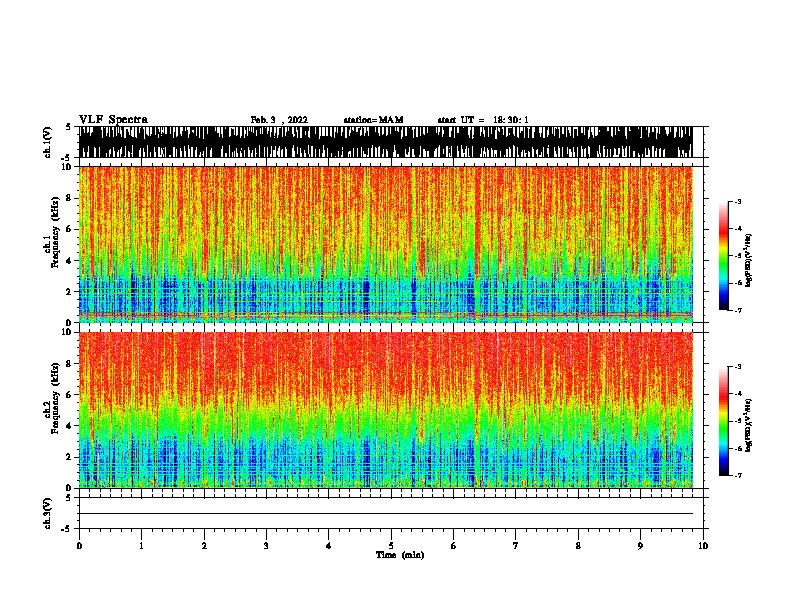792x612 pixels.
Task: Click the ch.1(V) waveform axis label
Action: 48,142
